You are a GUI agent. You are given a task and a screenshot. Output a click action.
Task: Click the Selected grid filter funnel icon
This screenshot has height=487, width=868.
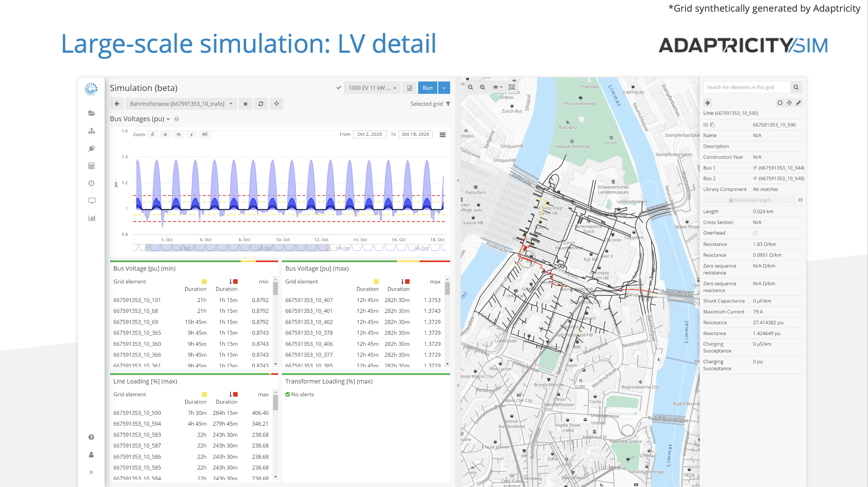[448, 104]
